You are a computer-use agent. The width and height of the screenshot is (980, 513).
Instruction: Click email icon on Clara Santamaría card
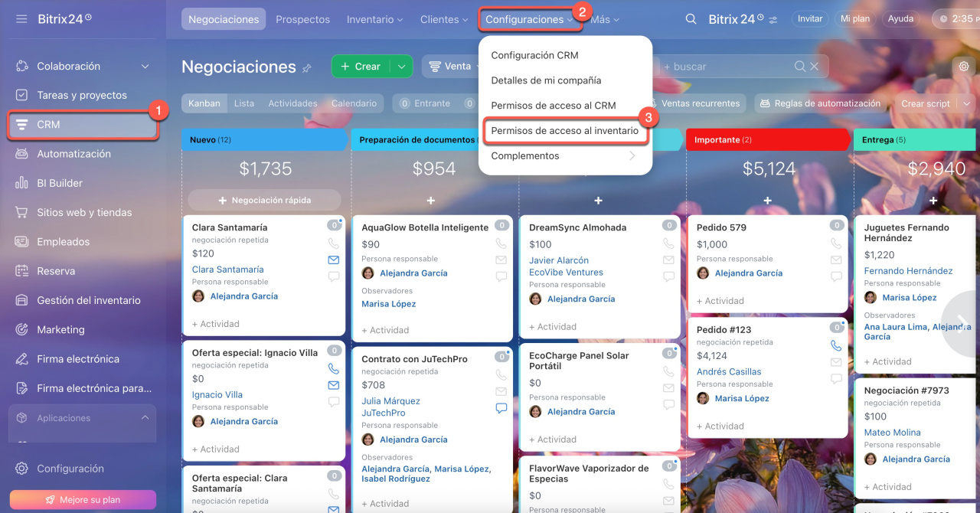click(x=333, y=260)
